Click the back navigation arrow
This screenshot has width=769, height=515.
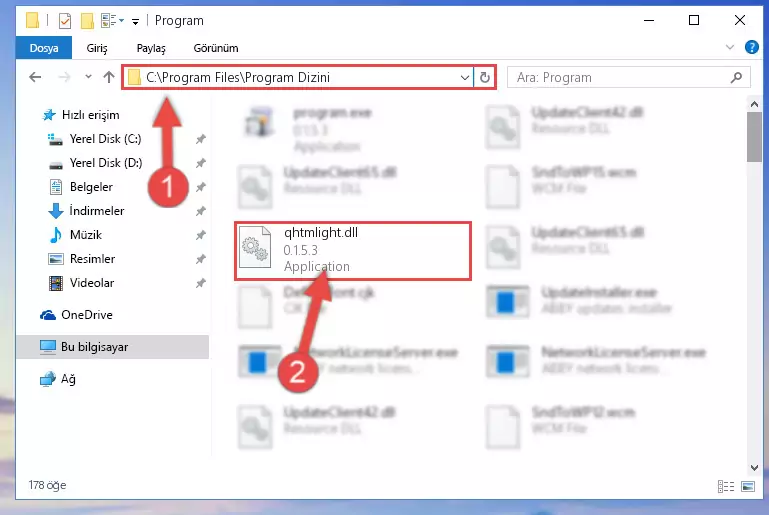click(35, 77)
